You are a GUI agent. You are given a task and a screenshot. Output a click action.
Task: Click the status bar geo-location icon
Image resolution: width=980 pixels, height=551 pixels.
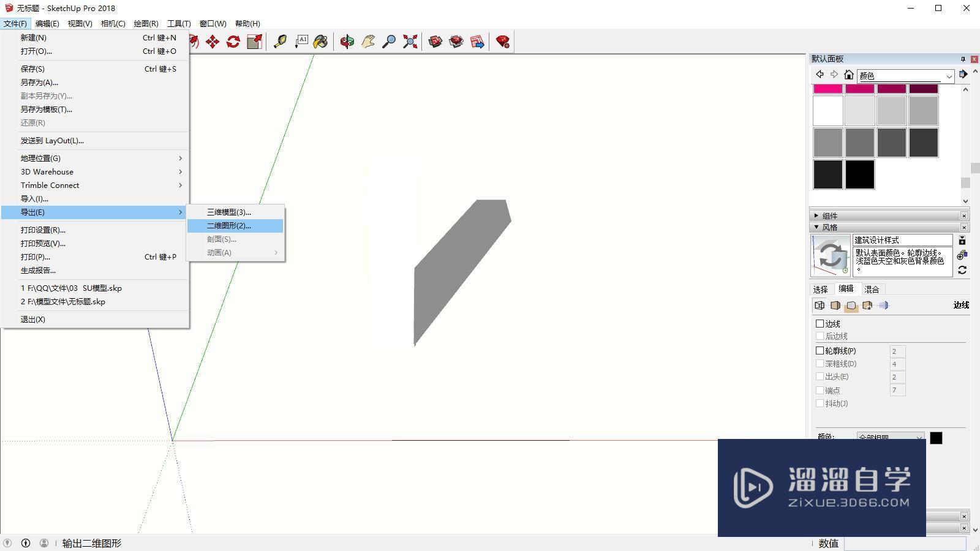click(x=7, y=543)
